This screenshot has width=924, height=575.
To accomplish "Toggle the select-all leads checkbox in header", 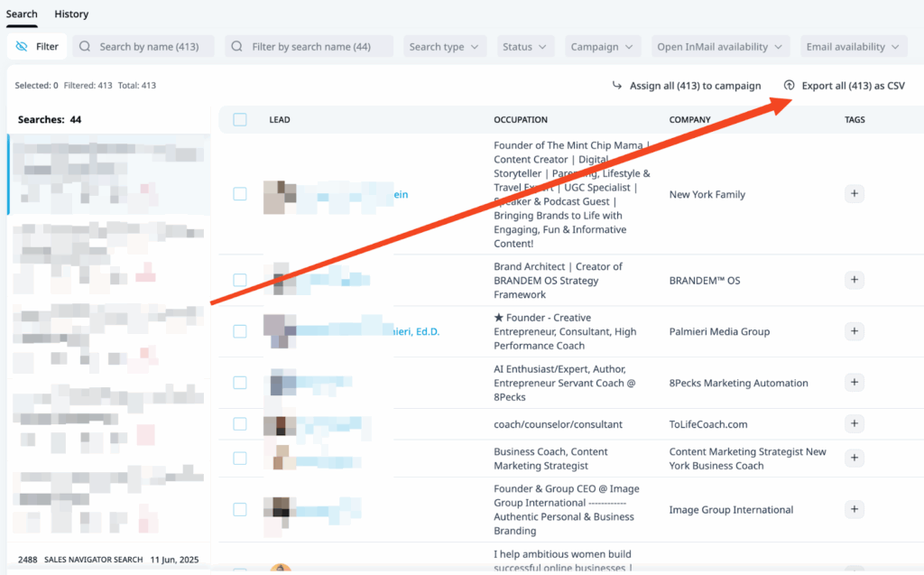I will tap(239, 119).
